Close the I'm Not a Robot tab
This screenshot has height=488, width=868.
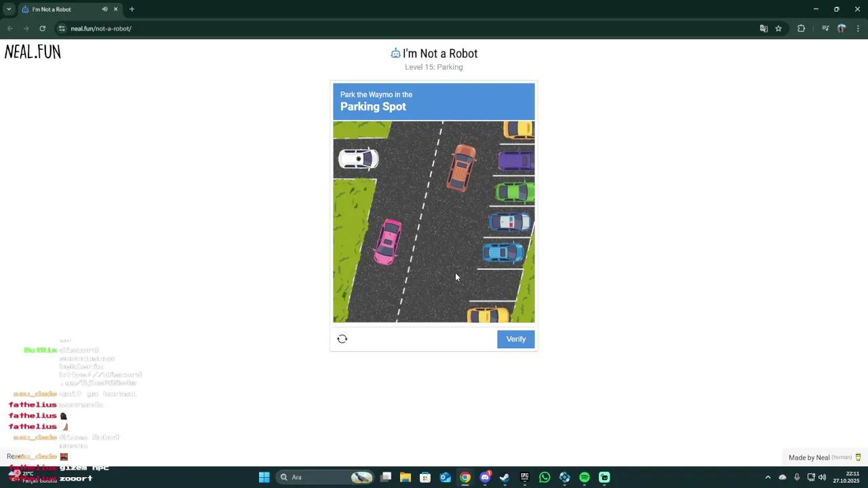click(x=115, y=9)
